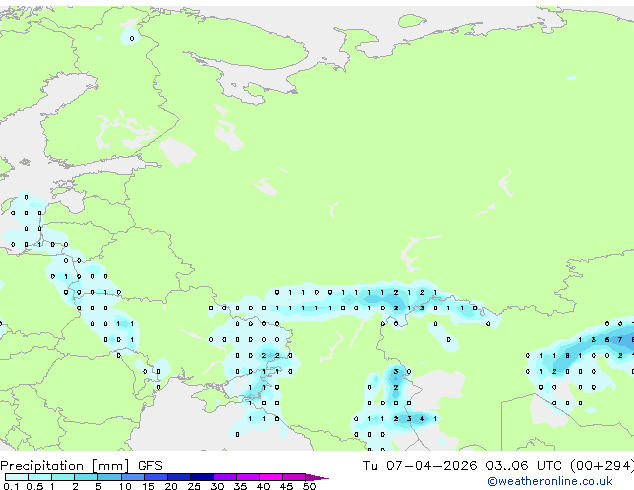Screen dimensions: 634x490
Task: Click the above-50 mm arrow tip of legend
Action: pos(317,477)
